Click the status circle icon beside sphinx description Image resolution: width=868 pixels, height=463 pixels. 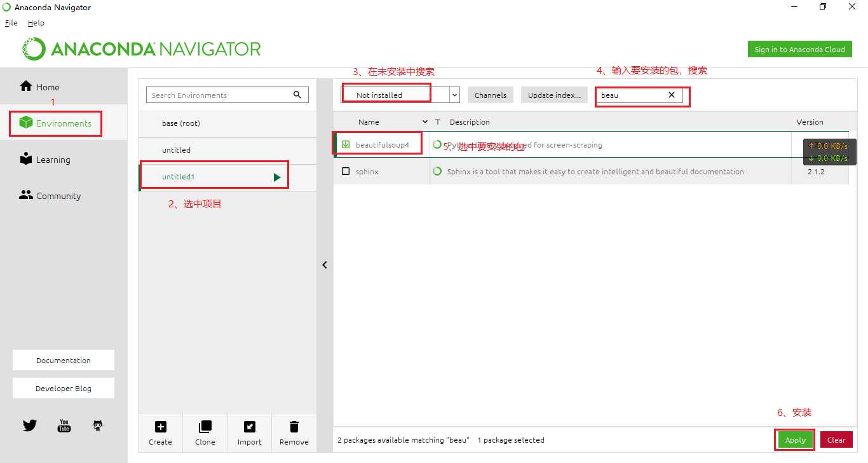click(x=437, y=171)
